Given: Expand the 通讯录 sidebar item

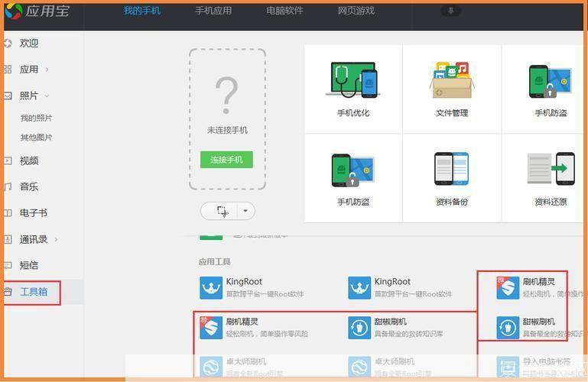Looking at the screenshot, I should coord(56,239).
